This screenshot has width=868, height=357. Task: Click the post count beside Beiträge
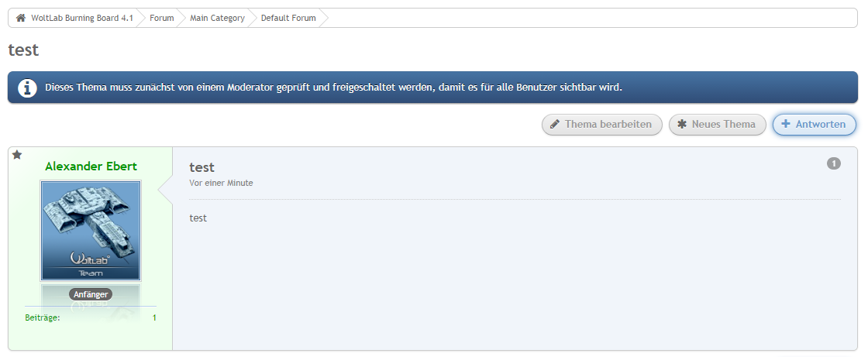[x=154, y=318]
